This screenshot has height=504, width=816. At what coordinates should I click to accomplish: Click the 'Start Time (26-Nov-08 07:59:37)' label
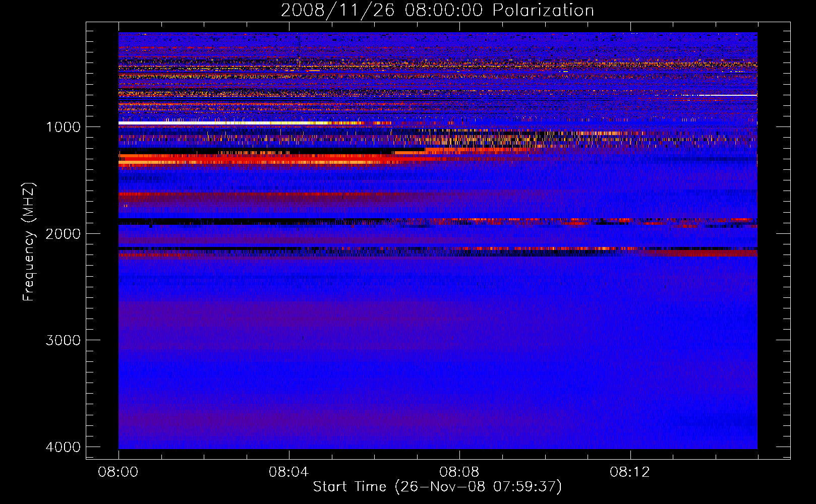(437, 487)
